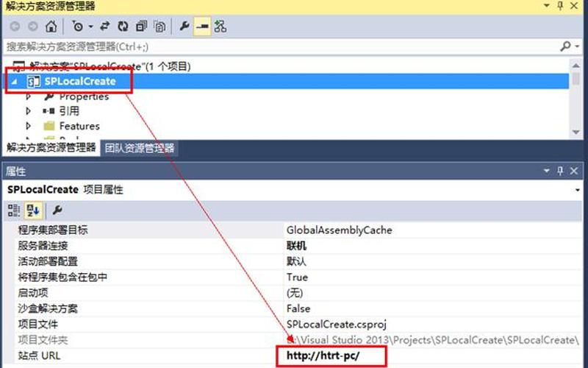
Task: Switch properties to Alphabetical sort
Action: coord(33,210)
